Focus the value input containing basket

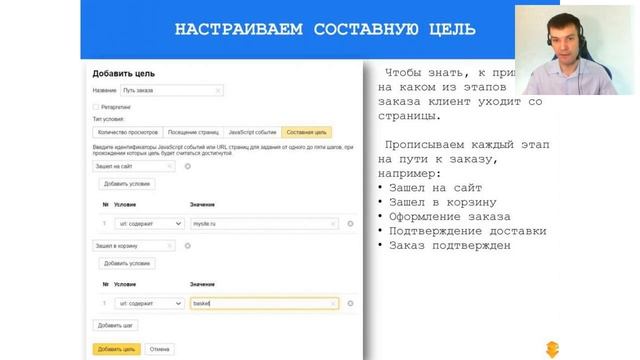(x=264, y=303)
